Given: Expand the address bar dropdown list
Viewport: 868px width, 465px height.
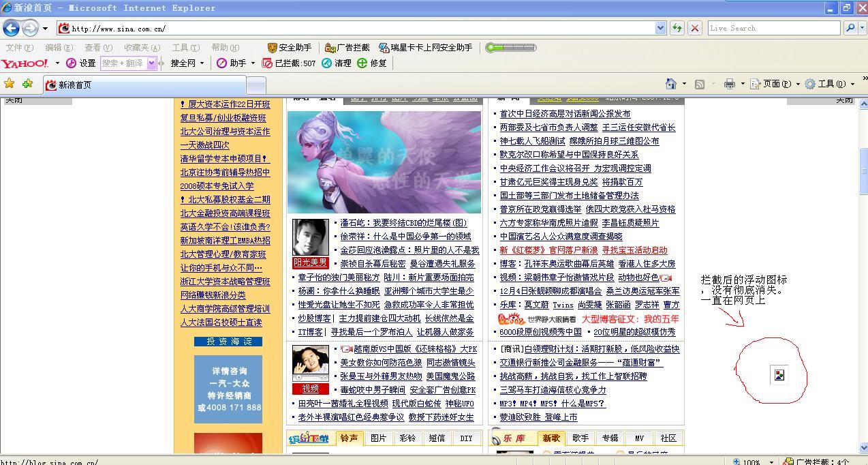Looking at the screenshot, I should tap(660, 29).
